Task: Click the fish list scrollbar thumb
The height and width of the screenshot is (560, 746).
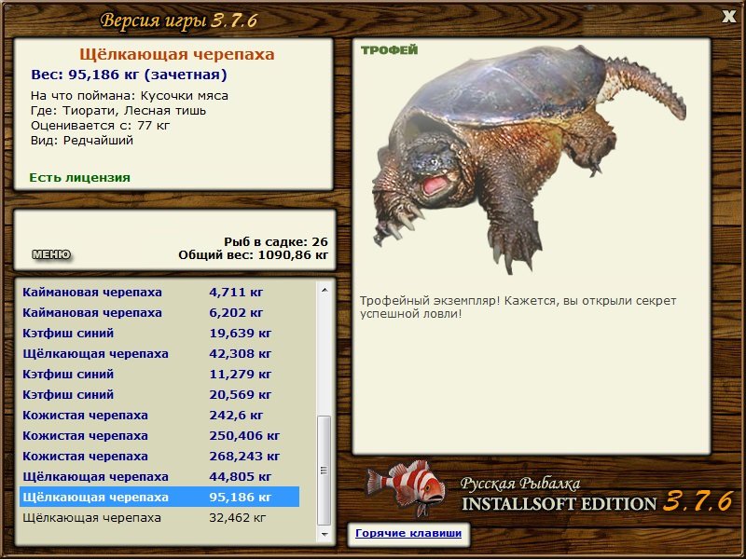Action: [325, 471]
